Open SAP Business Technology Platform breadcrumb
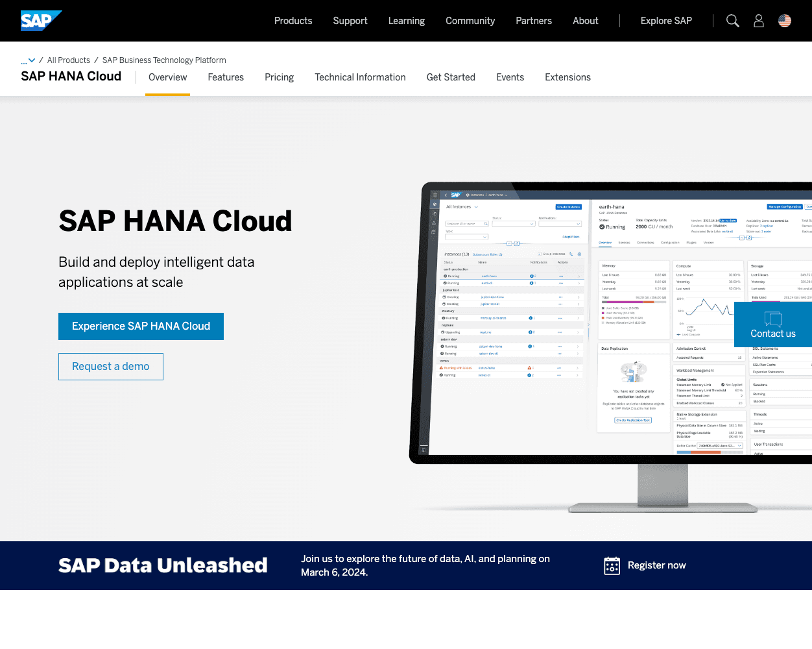Viewport: 812px width, 649px height. [x=164, y=60]
